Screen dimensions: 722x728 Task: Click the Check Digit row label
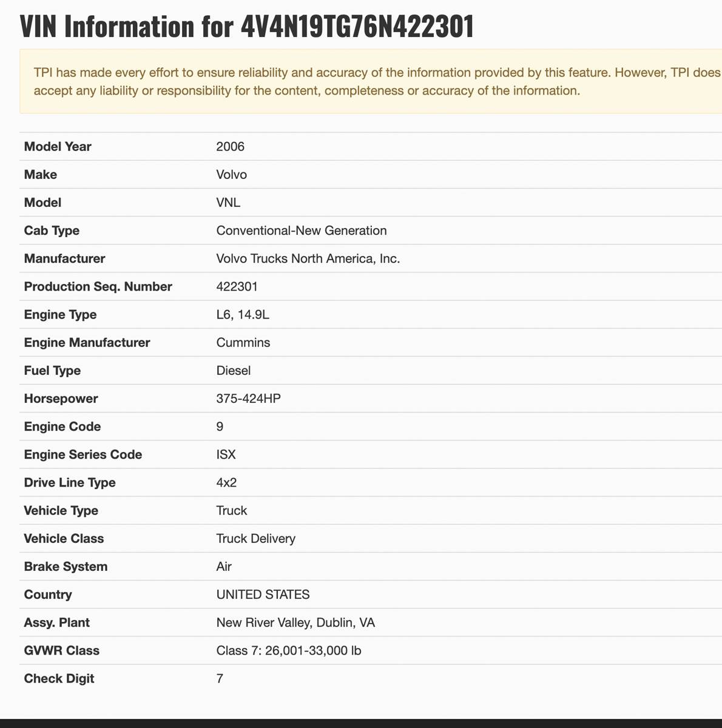[x=59, y=678]
